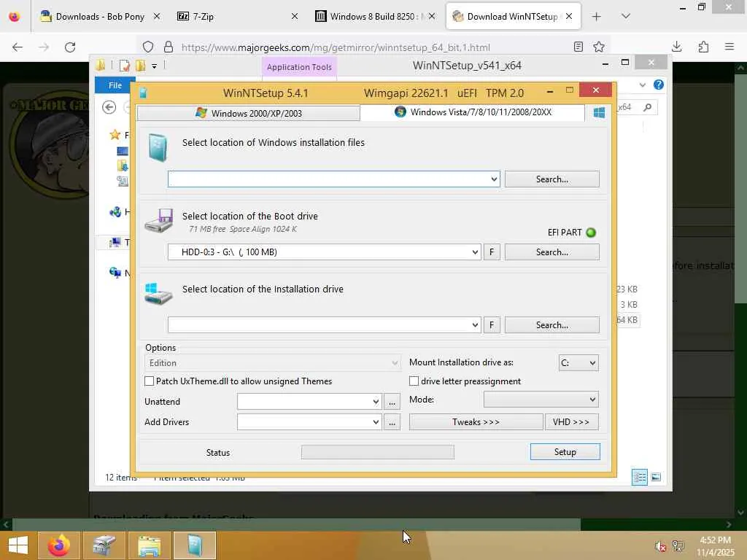Click the muted volume tray icon
Viewport: 747px width, 560px height.
click(x=660, y=546)
